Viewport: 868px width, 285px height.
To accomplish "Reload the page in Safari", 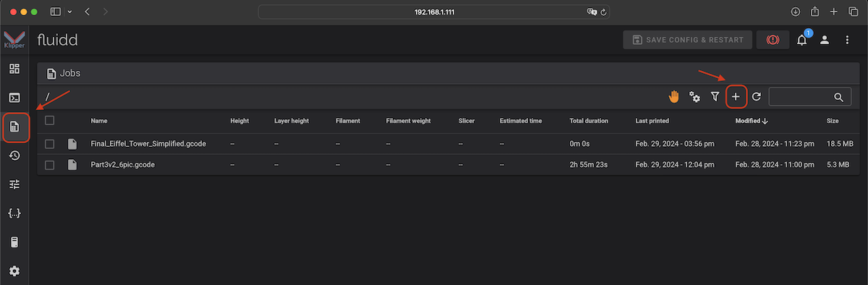I will point(603,12).
